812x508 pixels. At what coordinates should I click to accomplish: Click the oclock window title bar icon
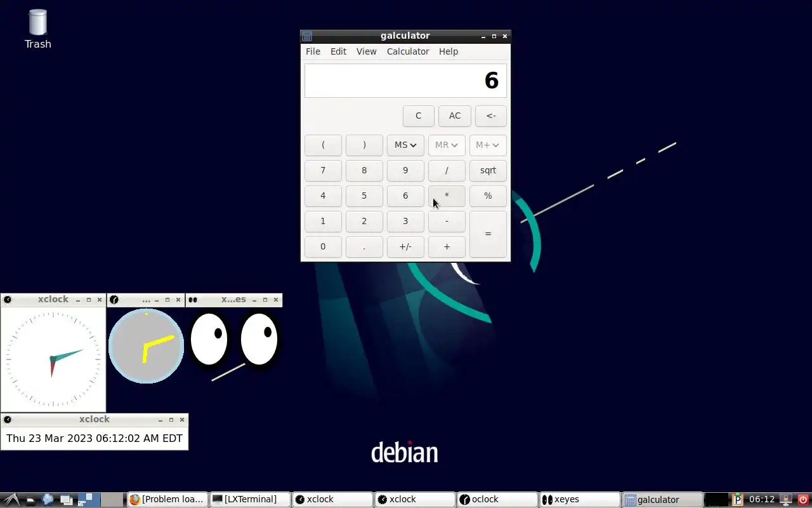(114, 300)
